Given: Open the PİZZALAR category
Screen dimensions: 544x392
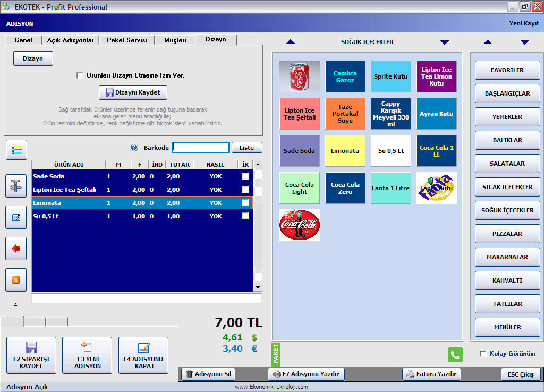Looking at the screenshot, I should point(507,234).
